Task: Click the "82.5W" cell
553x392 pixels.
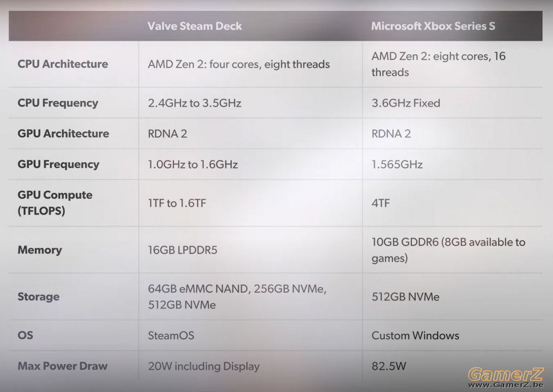Action: pos(388,367)
